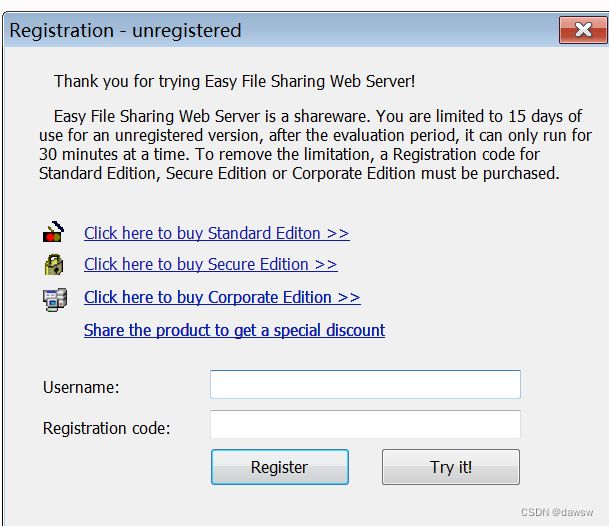Focus the Username text field
Image resolution: width=609 pixels, height=526 pixels.
coord(365,385)
